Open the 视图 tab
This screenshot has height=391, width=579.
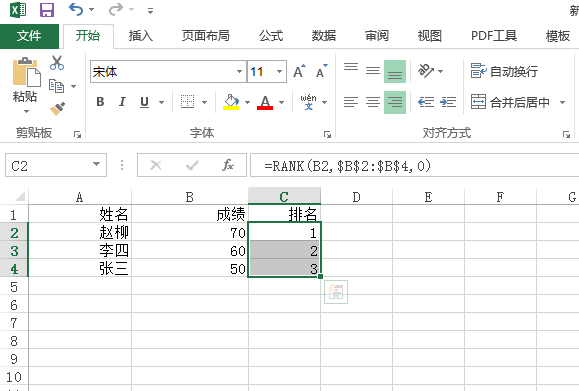tap(429, 36)
